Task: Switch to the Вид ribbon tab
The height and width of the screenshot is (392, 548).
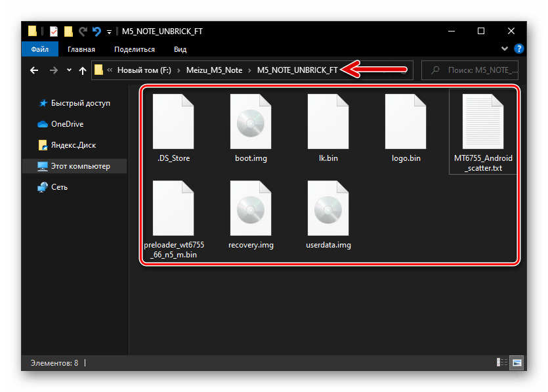Action: [x=180, y=49]
